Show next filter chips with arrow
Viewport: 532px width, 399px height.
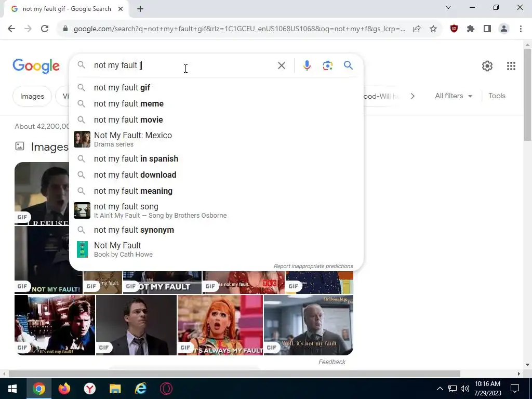click(413, 96)
